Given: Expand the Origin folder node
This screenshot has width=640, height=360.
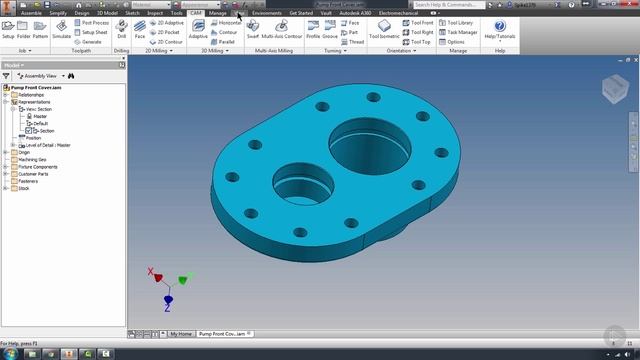Looking at the screenshot, I should click(x=6, y=153).
